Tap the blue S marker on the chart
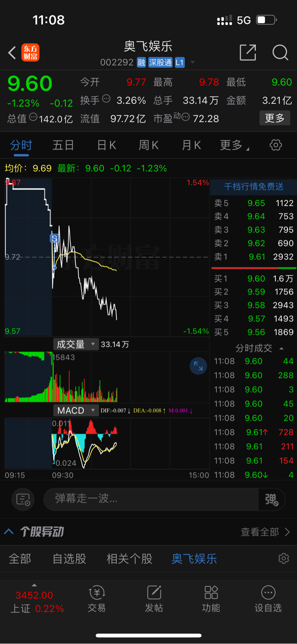The height and width of the screenshot is (644, 297). tap(55, 239)
